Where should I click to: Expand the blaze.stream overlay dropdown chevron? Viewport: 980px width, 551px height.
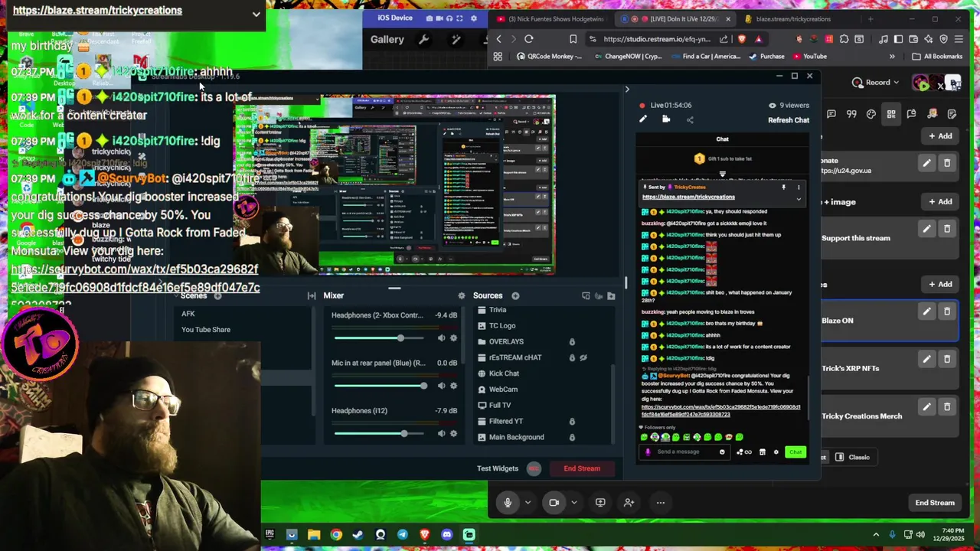[x=256, y=14]
